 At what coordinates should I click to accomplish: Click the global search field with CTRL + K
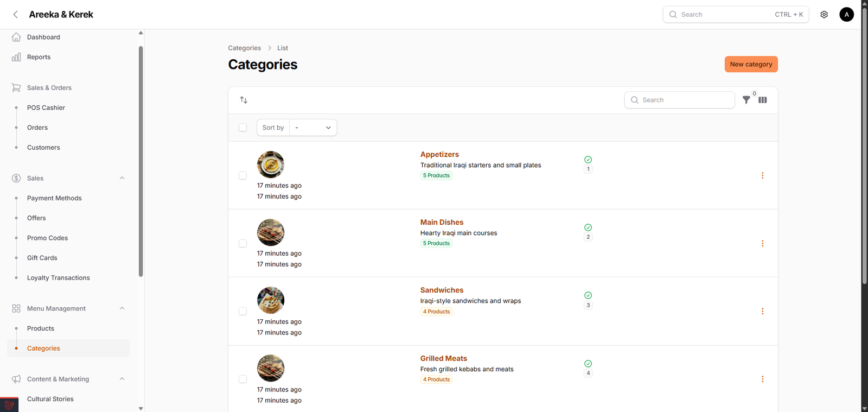736,15
